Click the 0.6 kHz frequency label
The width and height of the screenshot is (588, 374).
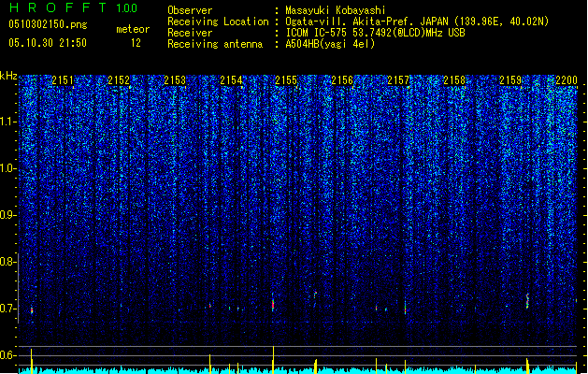click(x=8, y=355)
